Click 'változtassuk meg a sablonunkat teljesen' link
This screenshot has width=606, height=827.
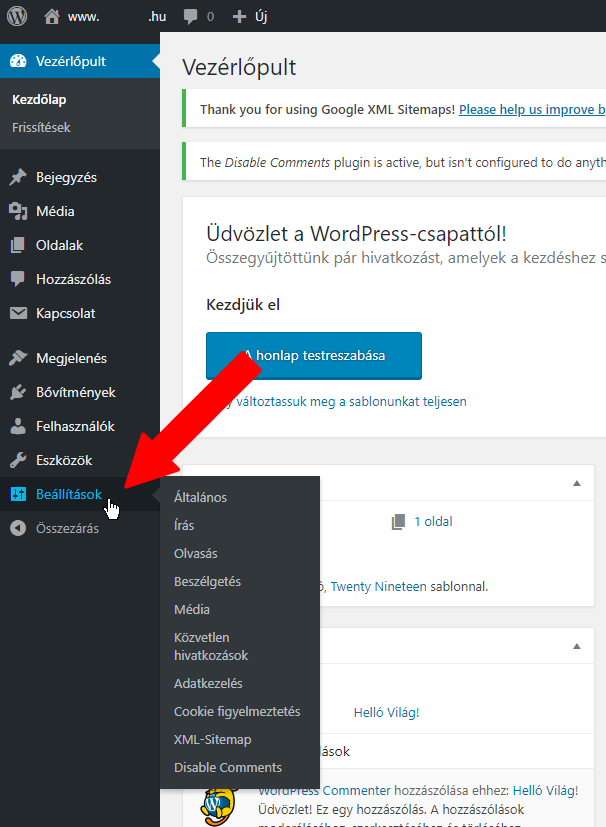351,402
